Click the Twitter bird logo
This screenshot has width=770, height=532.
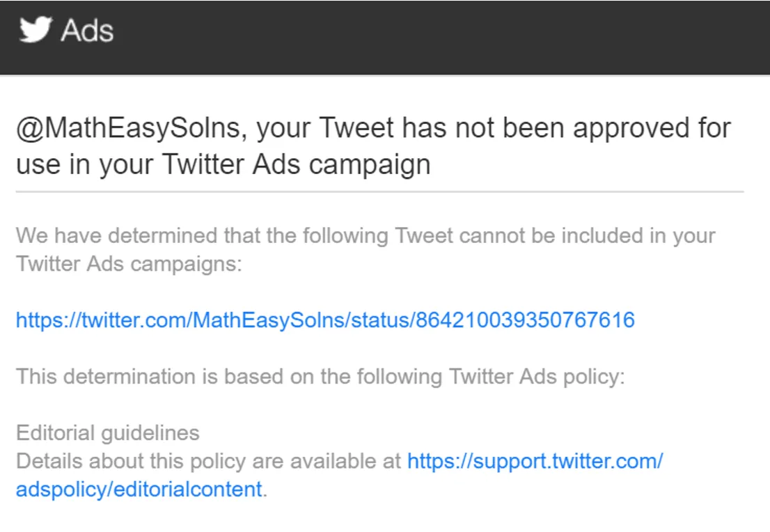36,29
